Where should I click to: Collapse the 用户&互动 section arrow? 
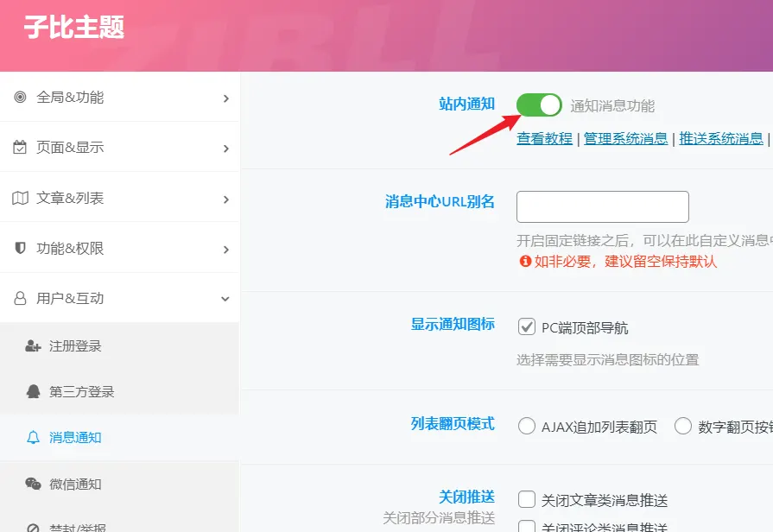tap(225, 299)
